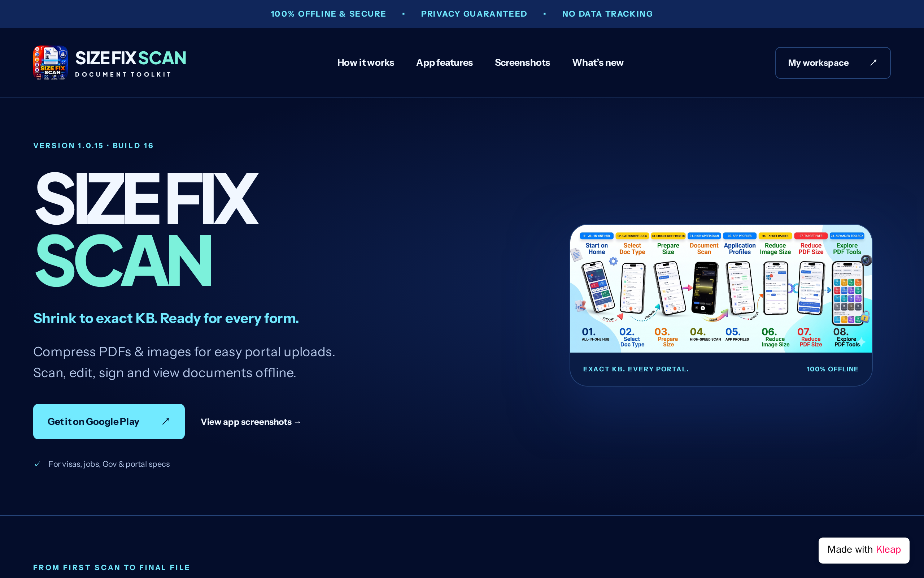The width and height of the screenshot is (924, 578).
Task: Open My workspace button
Action: (x=833, y=63)
